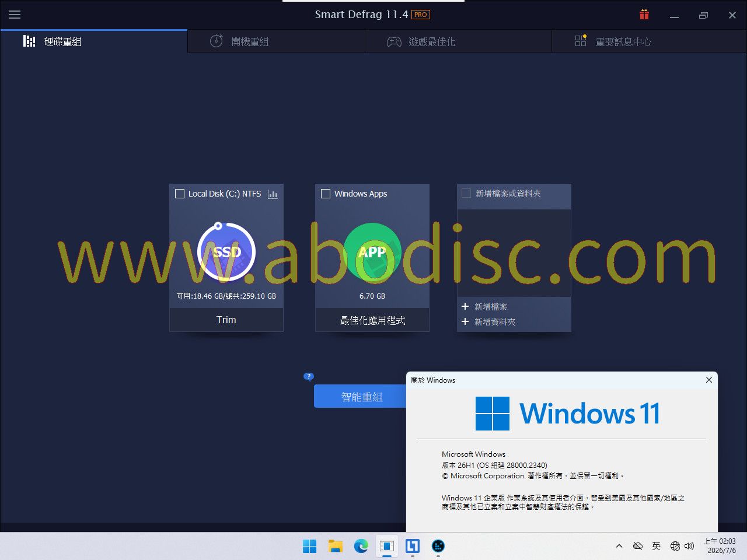Viewport: 747px width, 560px height.
Task: Click the blue question mark help icon
Action: pos(309,377)
